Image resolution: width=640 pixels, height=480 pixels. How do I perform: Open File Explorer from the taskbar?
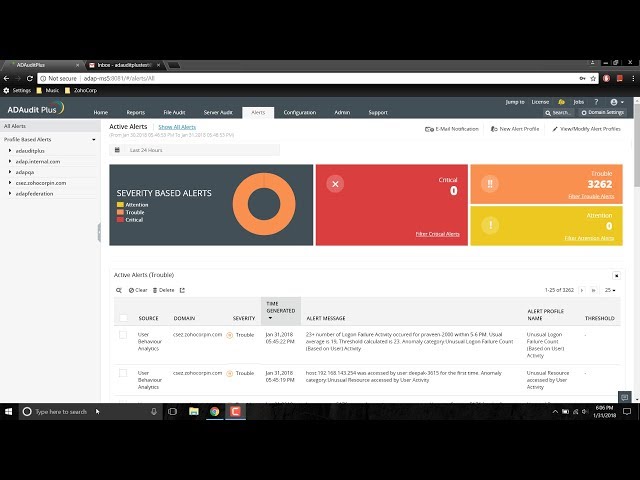point(193,411)
